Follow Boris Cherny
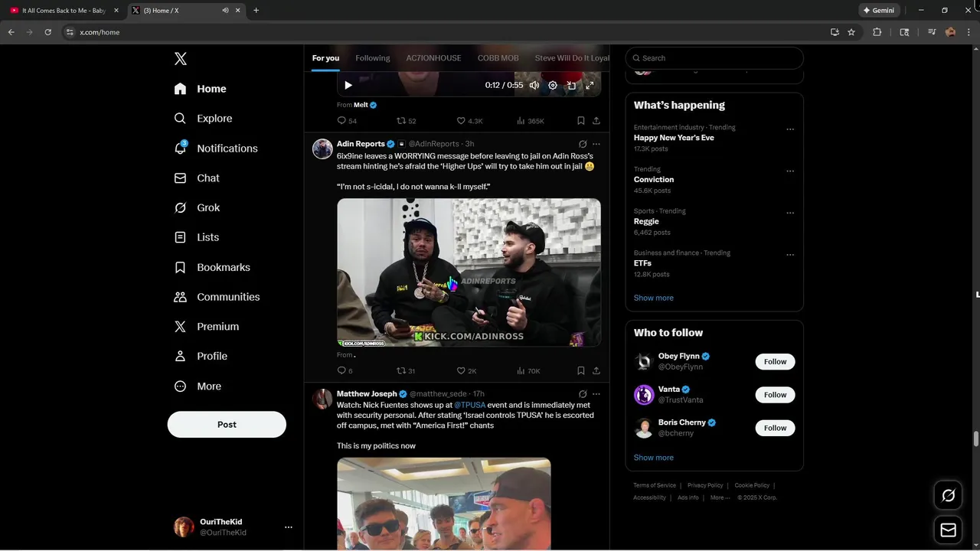Screen dimensions: 980x551 pyautogui.click(x=775, y=428)
